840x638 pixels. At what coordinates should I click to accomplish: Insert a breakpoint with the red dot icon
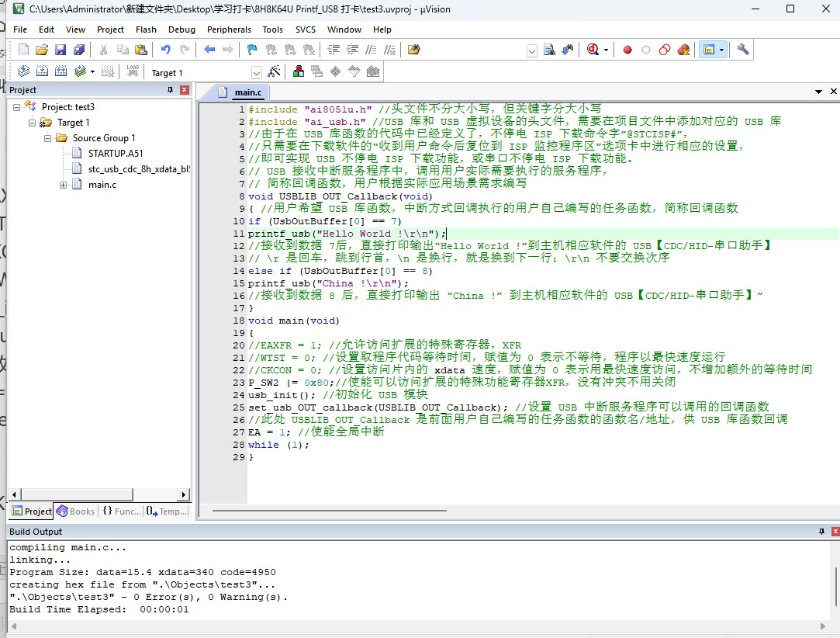click(627, 50)
